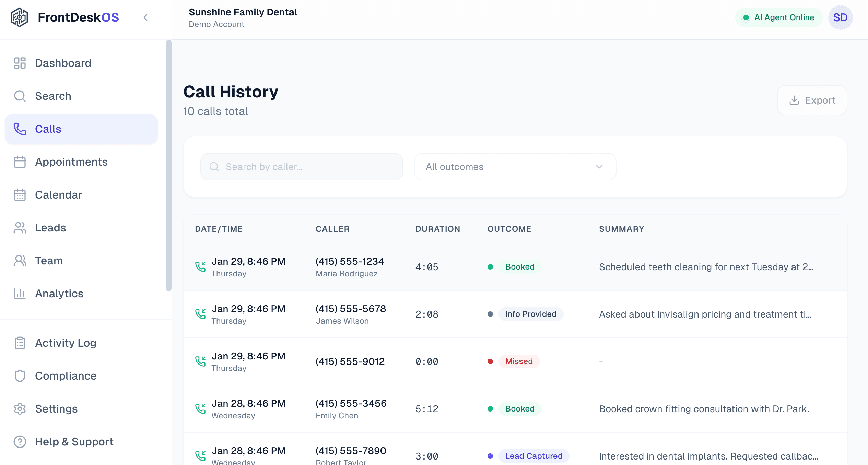The width and height of the screenshot is (868, 465).
Task: Click the AI Agent Online status badge
Action: tap(778, 17)
